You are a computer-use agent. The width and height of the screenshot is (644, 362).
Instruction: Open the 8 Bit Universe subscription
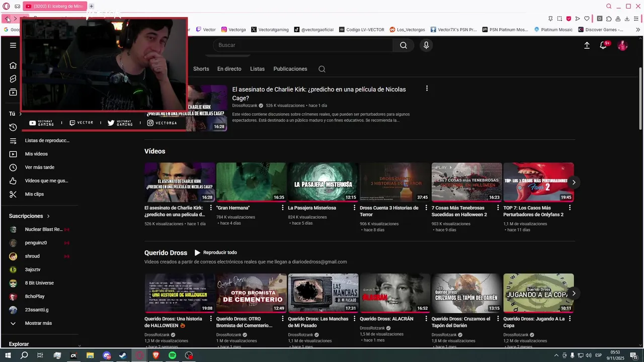coord(39,283)
